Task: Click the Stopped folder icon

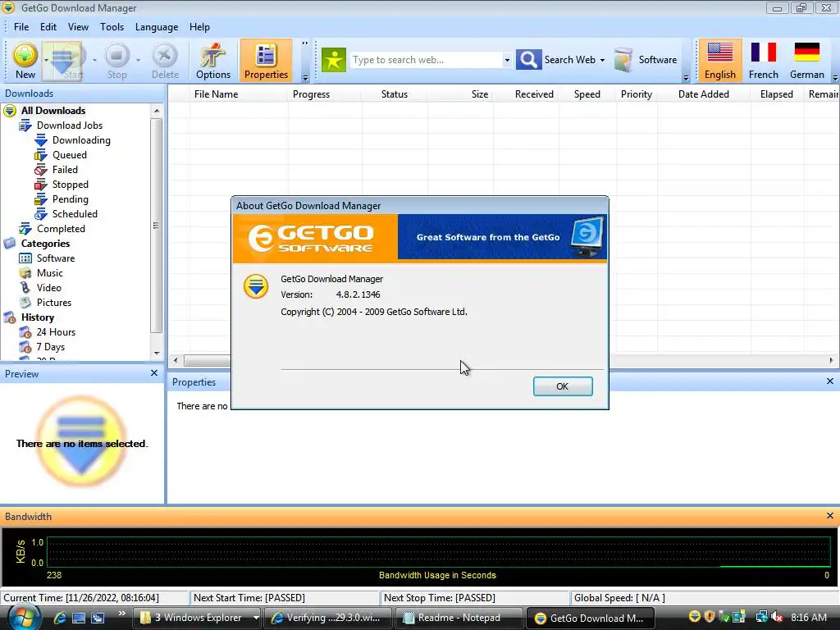Action: pos(41,185)
